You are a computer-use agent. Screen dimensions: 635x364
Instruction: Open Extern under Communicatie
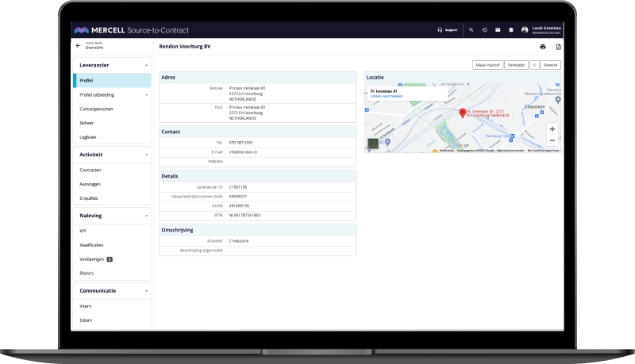coord(86,320)
